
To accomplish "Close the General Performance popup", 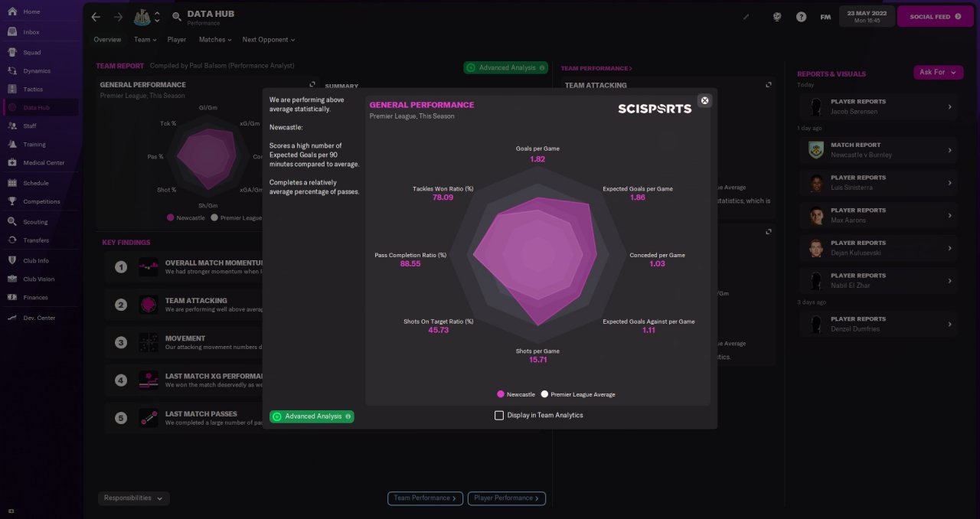I will (x=705, y=100).
